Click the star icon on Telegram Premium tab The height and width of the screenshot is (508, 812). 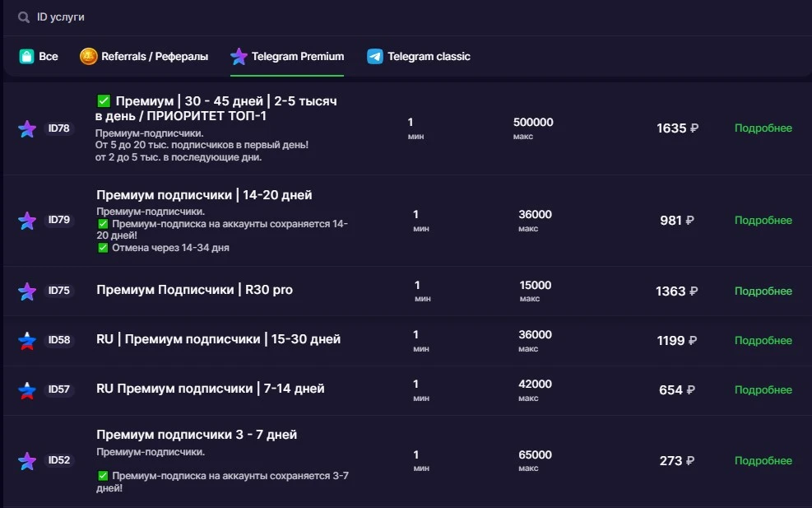tap(239, 56)
